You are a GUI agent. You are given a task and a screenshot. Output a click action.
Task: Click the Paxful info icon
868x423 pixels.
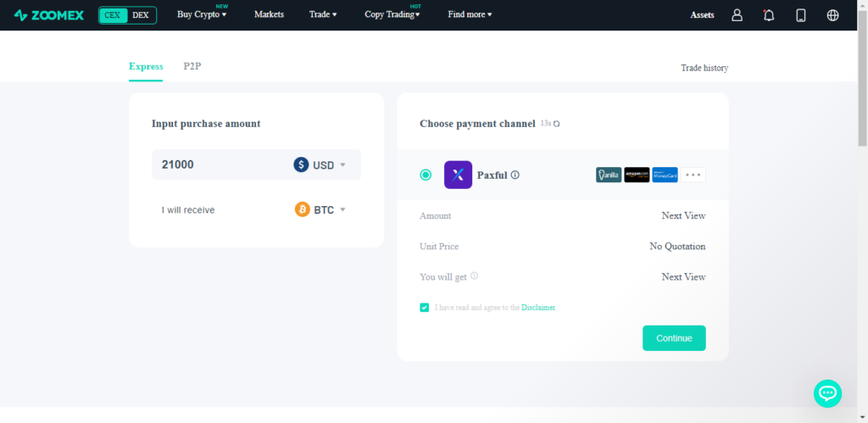(515, 175)
